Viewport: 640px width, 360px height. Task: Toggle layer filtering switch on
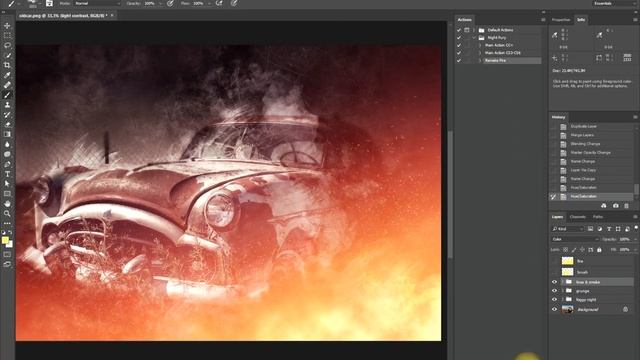636,228
